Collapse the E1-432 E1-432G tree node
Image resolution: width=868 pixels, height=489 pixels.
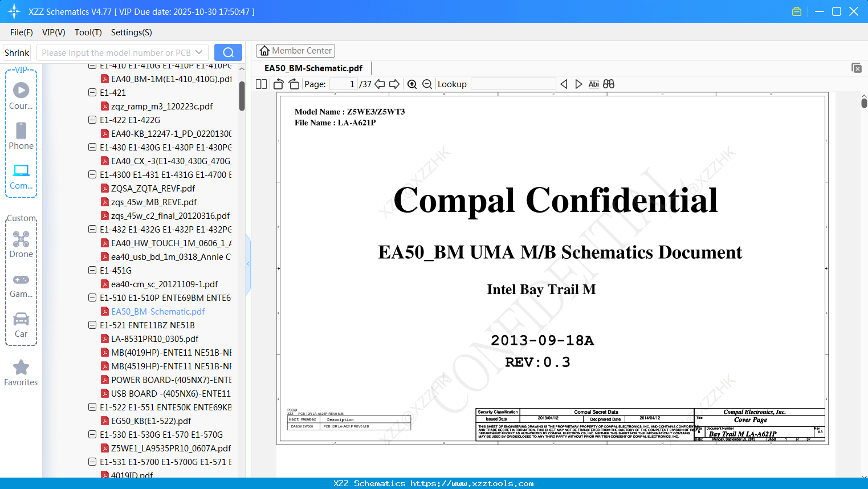[92, 229]
